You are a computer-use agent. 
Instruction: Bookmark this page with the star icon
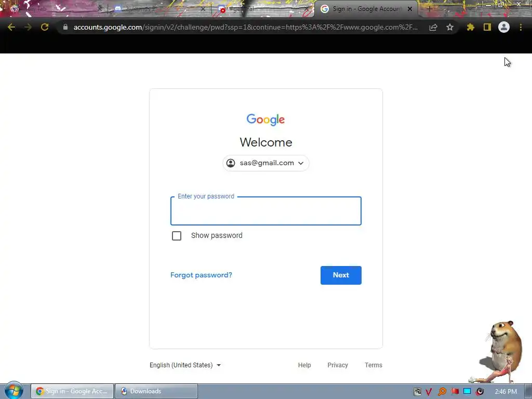450,27
